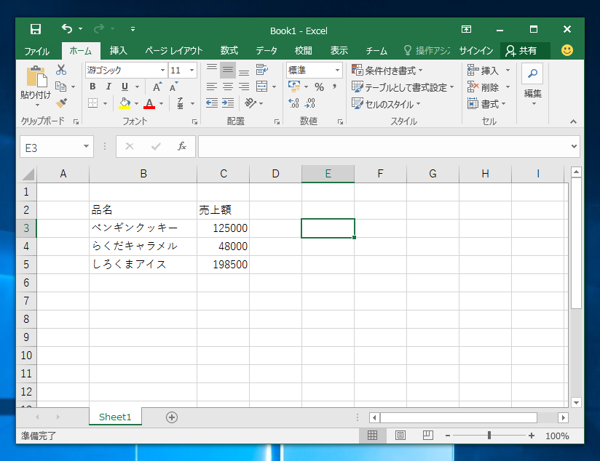The height and width of the screenshot is (461, 600).
Task: Click the Save icon in quick access toolbar
Action: coord(36,29)
